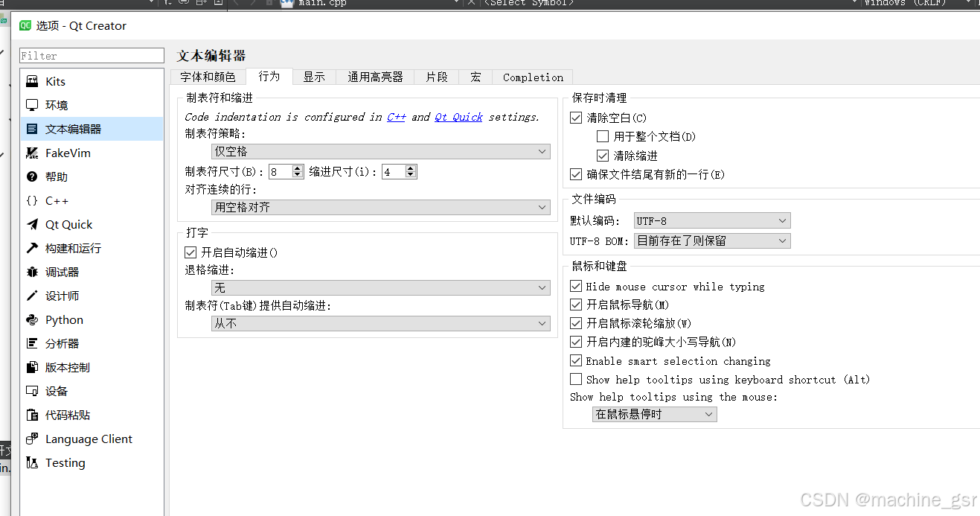Toggle 清除缩进 checkbox
980x516 pixels.
(603, 156)
